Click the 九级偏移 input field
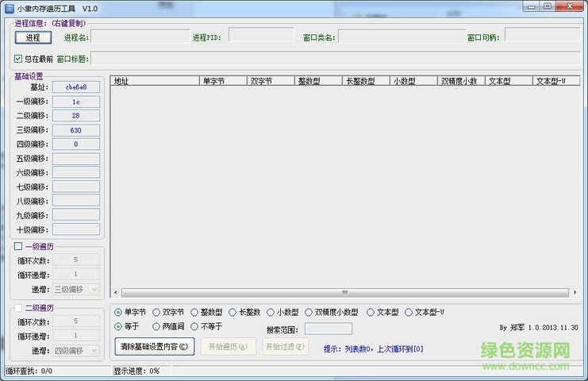This screenshot has height=381, width=588. click(x=76, y=214)
